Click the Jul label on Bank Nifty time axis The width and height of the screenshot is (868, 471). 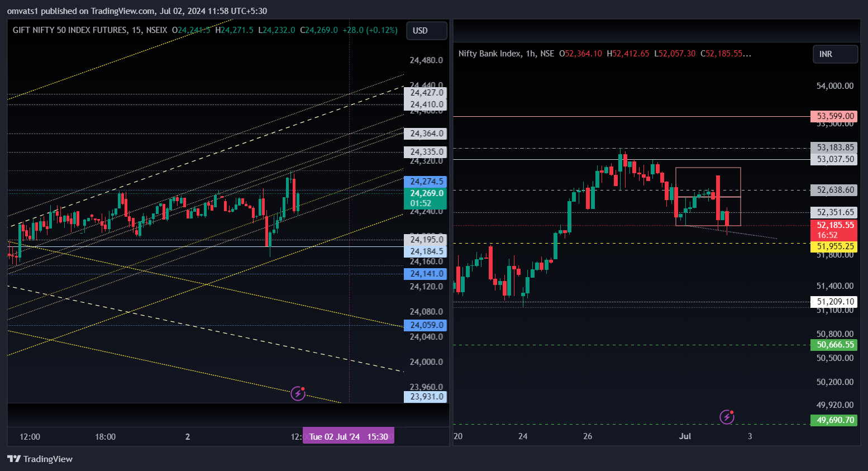pyautogui.click(x=685, y=436)
